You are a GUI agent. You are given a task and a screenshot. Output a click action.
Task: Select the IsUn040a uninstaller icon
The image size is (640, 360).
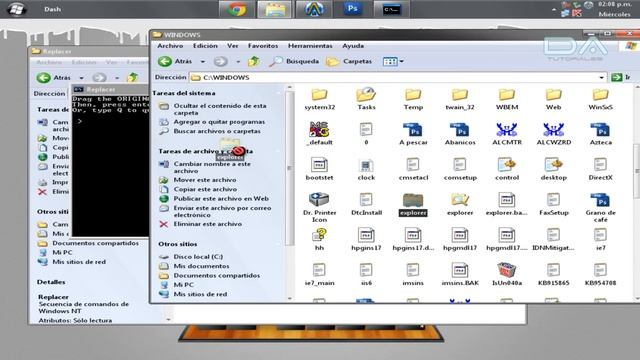(507, 274)
